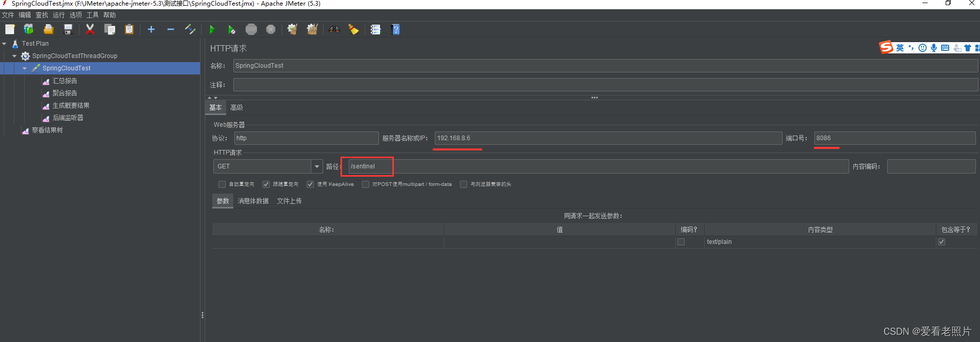Shut down test threads icon
Viewport: 980px width, 342px height.
point(271,29)
